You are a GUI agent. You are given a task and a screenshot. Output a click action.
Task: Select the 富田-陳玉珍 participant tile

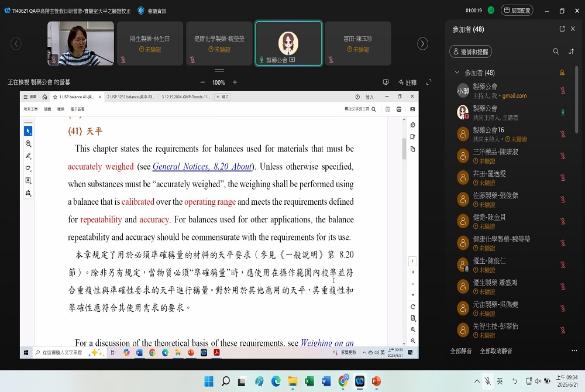click(358, 43)
